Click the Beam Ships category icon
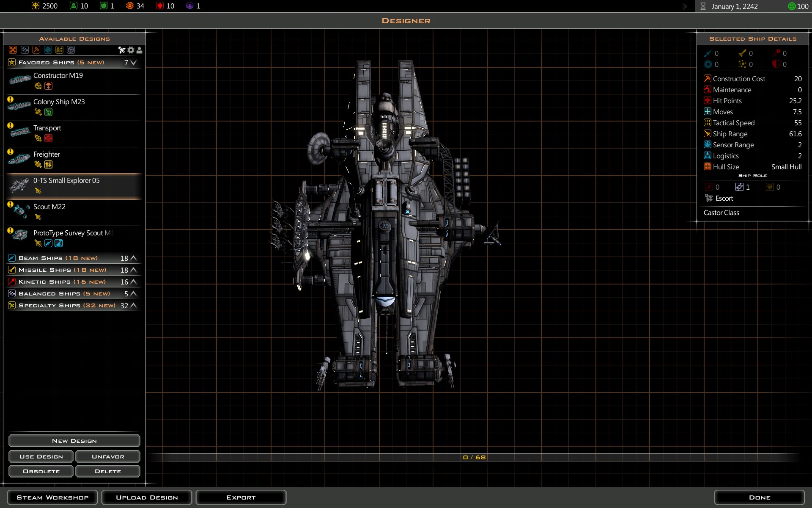 (12, 258)
